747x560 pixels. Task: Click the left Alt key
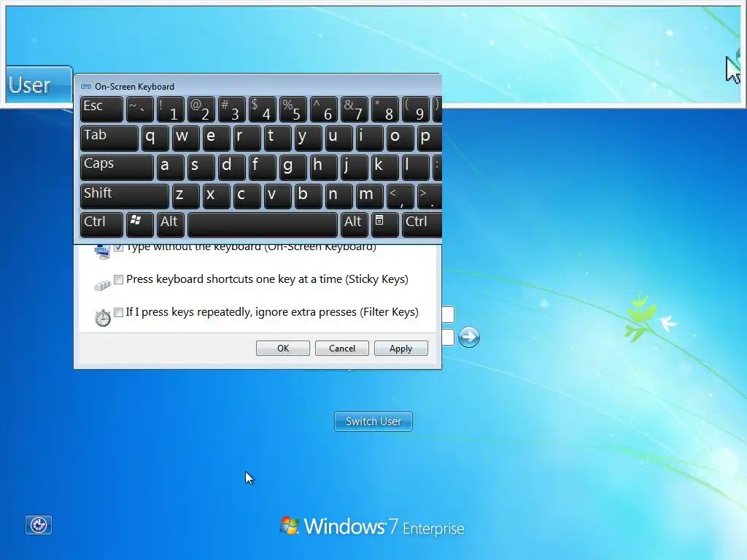170,225
